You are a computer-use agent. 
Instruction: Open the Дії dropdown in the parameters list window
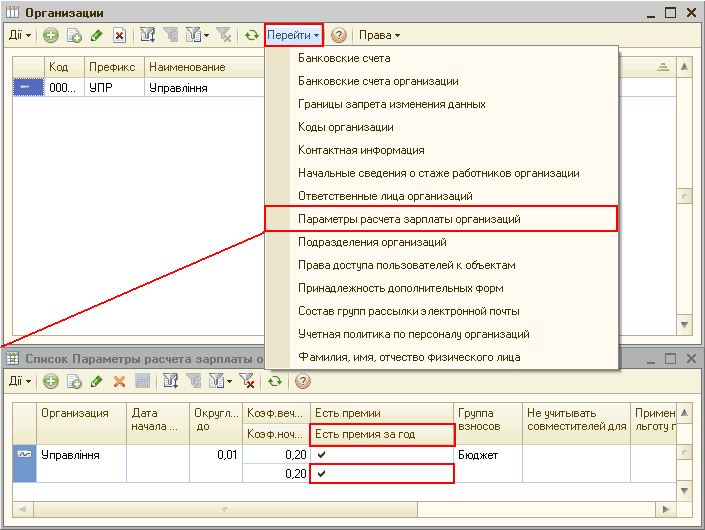20,381
